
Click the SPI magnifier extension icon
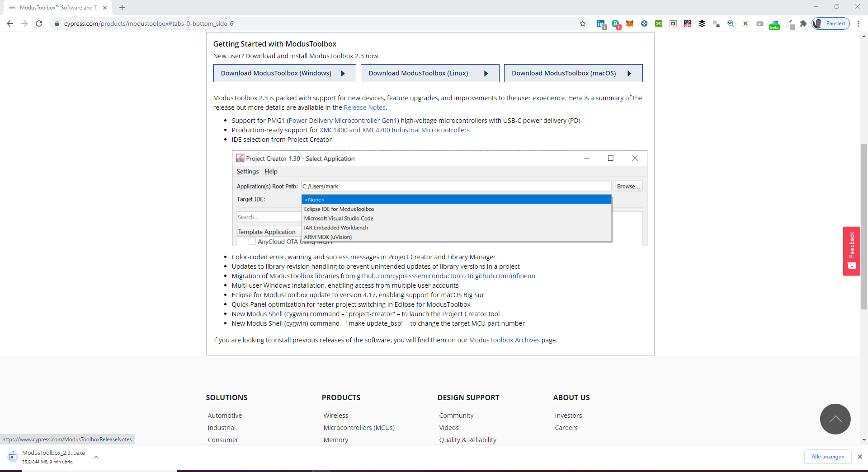[x=731, y=23]
